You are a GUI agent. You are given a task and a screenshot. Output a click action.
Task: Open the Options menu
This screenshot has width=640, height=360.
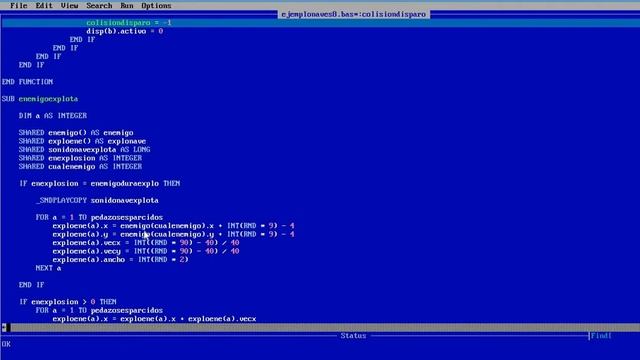(x=156, y=6)
